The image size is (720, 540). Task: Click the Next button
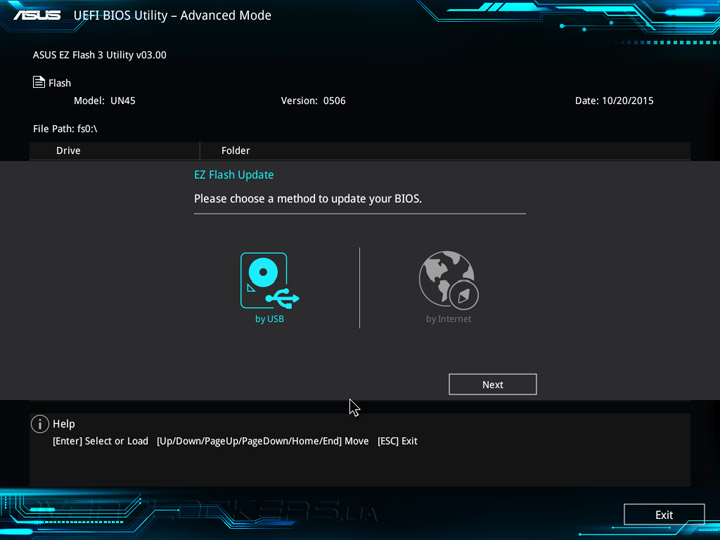[x=492, y=384]
